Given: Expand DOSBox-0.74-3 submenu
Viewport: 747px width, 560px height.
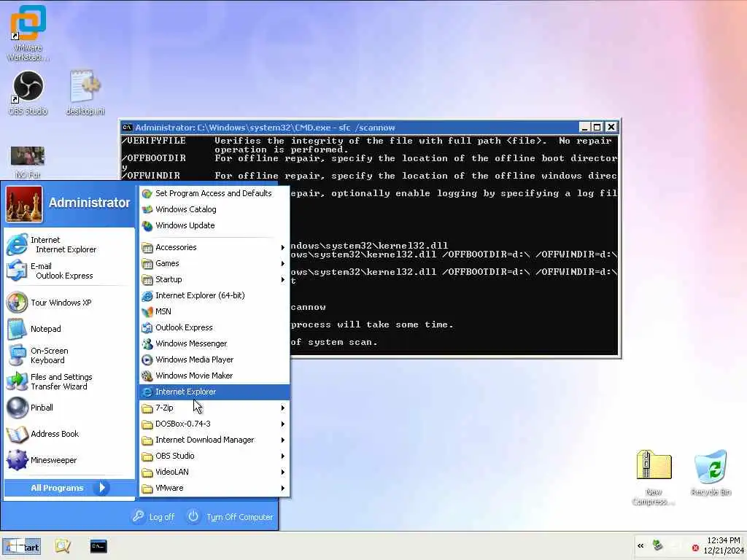Looking at the screenshot, I should pyautogui.click(x=214, y=424).
